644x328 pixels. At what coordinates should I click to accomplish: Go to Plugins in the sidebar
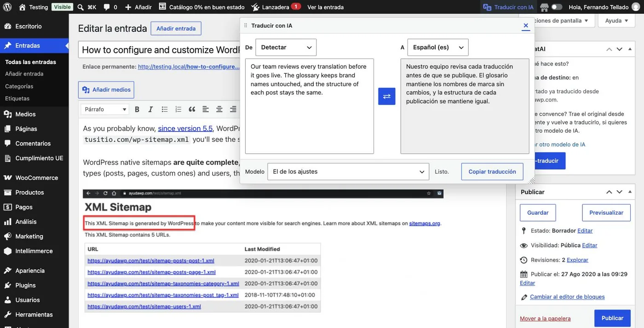[x=34, y=285]
